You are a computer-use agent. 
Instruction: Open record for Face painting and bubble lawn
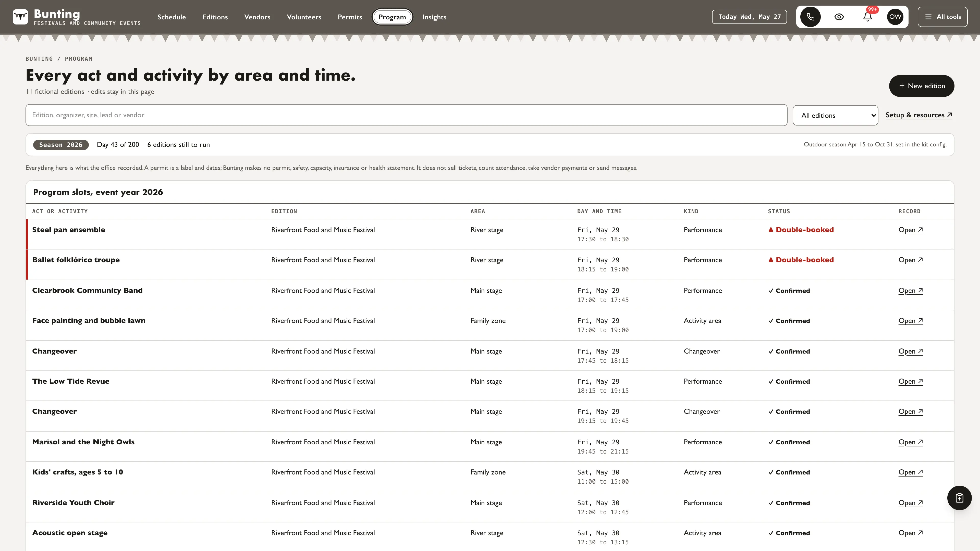pyautogui.click(x=910, y=321)
